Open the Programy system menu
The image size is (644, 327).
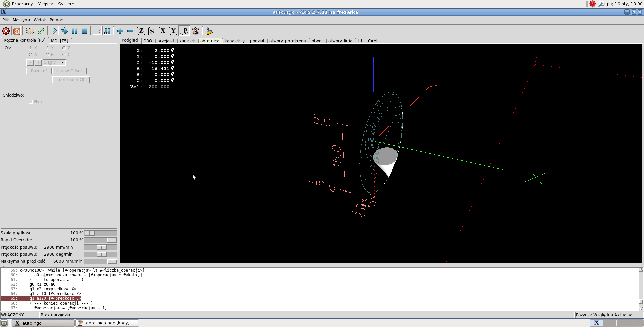[x=22, y=4]
